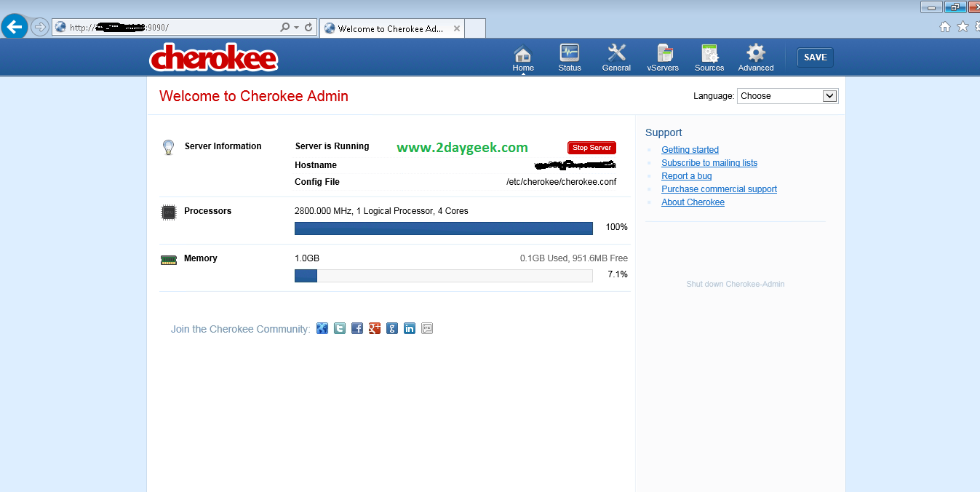Refresh the page

[x=308, y=27]
